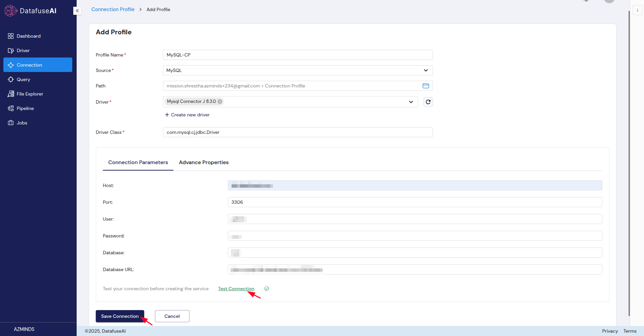Image resolution: width=644 pixels, height=336 pixels.
Task: View Jobs from the sidebar
Action: [x=22, y=122]
